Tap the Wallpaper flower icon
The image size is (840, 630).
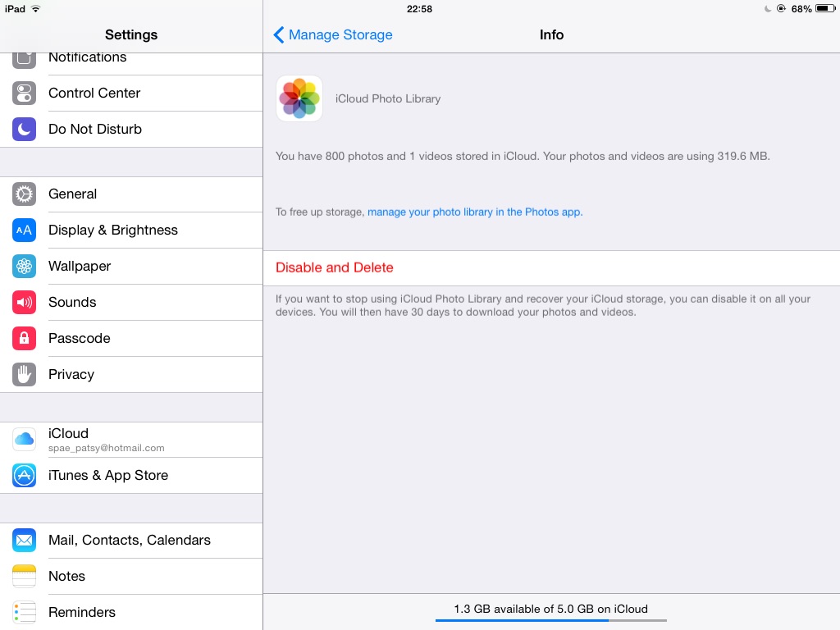[x=24, y=267]
